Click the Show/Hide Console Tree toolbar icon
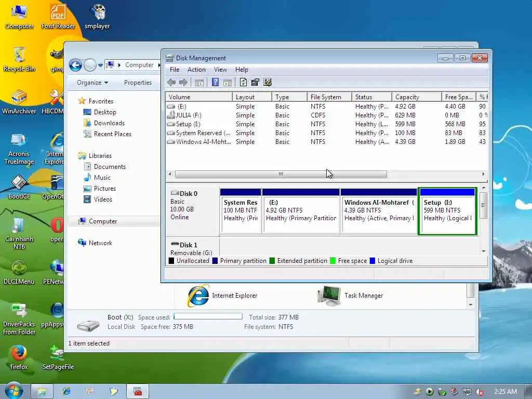532x399 pixels. [x=199, y=83]
